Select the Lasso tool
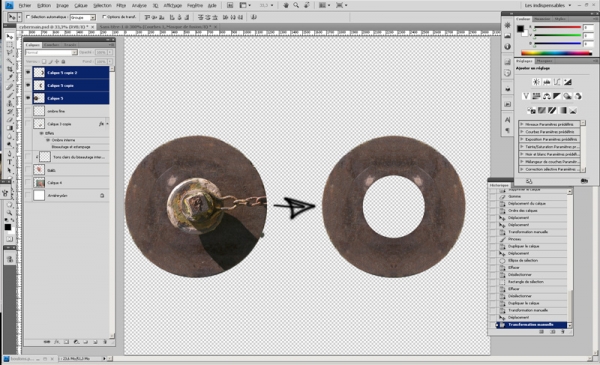The image size is (600, 365). pyautogui.click(x=10, y=53)
